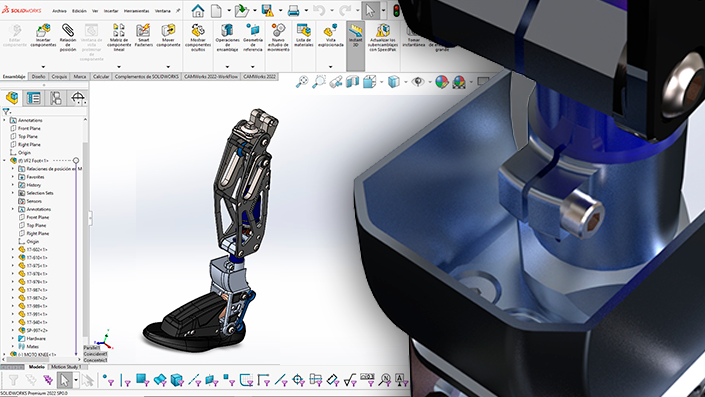705x397 pixels.
Task: Click the New document icon
Action: [x=216, y=11]
